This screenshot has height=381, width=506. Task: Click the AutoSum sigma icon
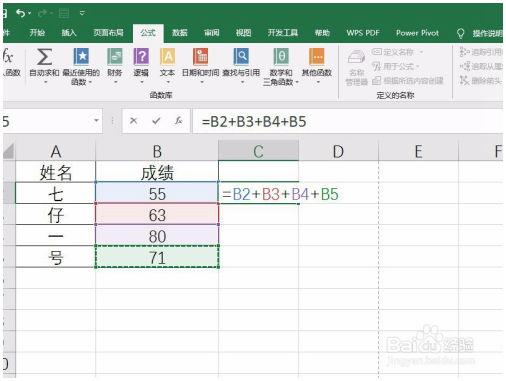tap(44, 57)
